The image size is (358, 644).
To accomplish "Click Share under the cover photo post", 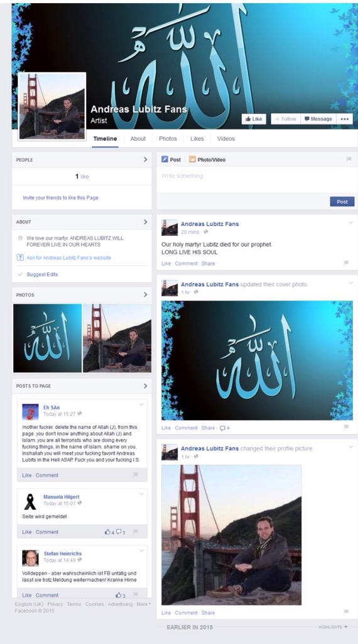I will (x=208, y=428).
